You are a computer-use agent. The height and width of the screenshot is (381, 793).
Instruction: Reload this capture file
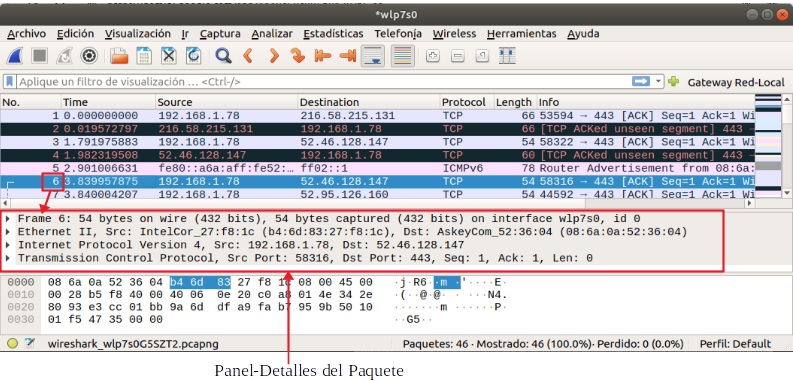[193, 56]
